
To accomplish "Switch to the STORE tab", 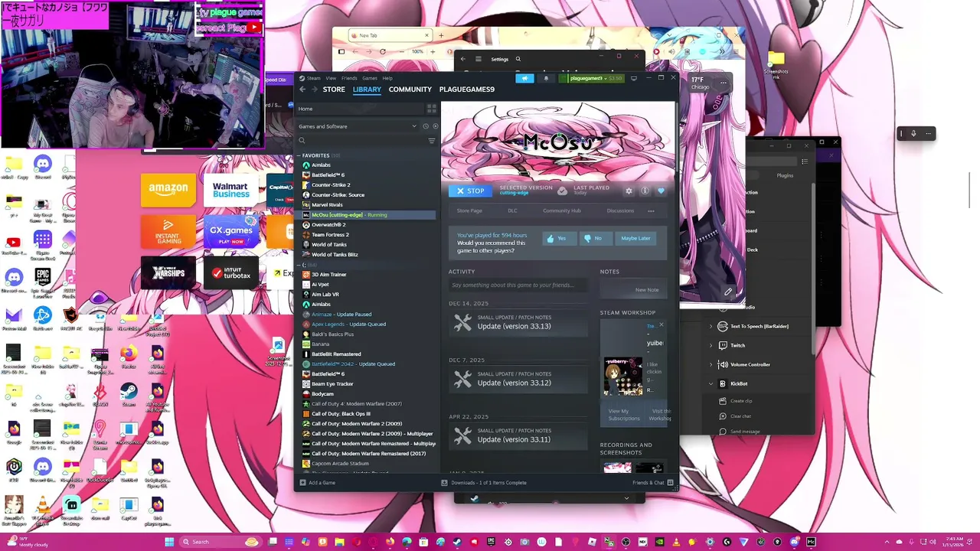I will pyautogui.click(x=334, y=90).
